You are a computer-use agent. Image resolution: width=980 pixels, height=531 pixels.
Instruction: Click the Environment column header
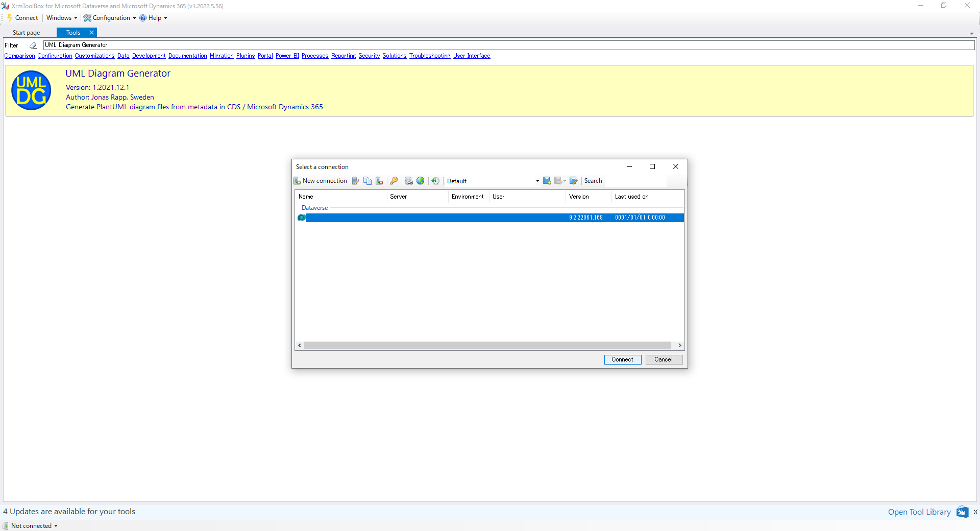(x=468, y=197)
